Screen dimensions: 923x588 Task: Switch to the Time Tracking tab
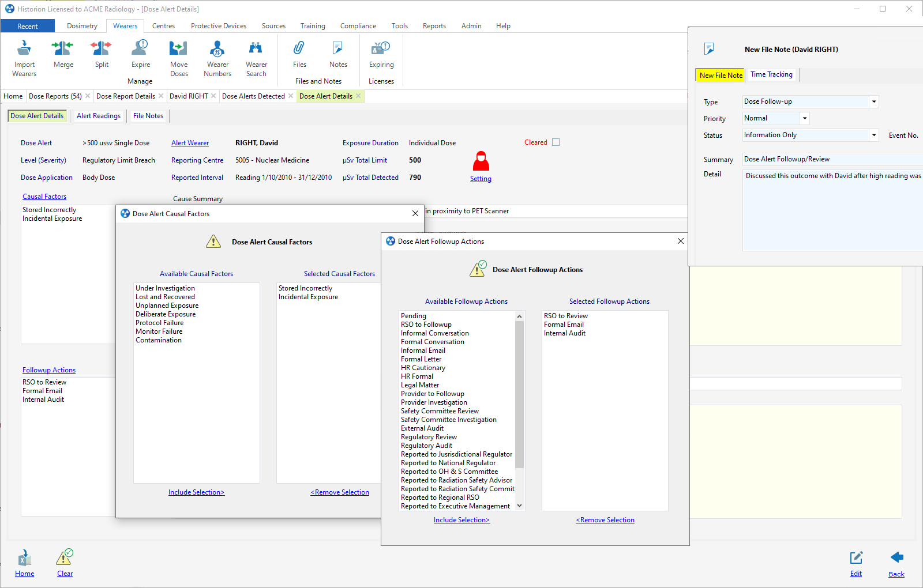coord(771,75)
